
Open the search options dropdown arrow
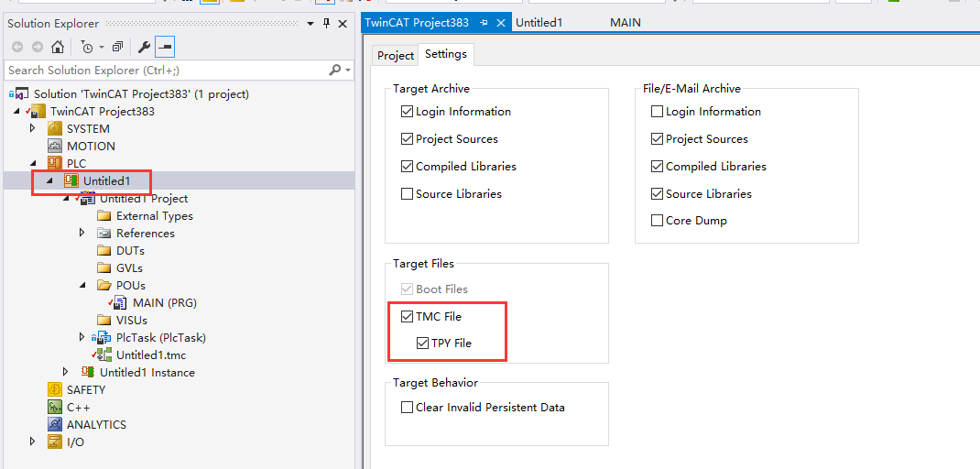tap(348, 70)
